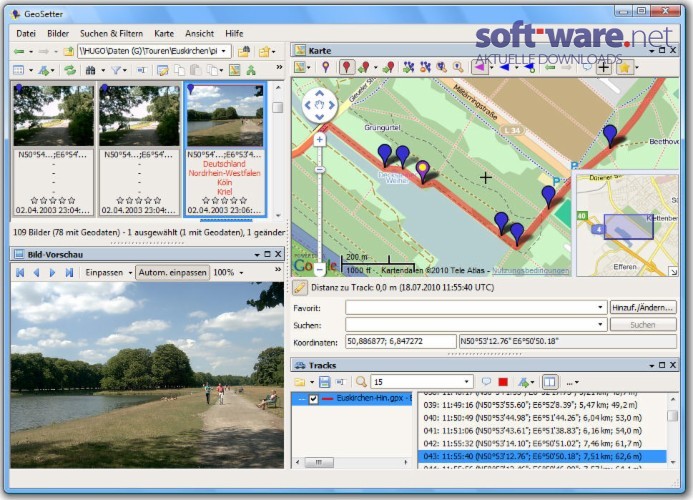Screen dimensions: 693x500
Task: Click the purple position marker icon on map toolbar
Action: click(x=326, y=67)
